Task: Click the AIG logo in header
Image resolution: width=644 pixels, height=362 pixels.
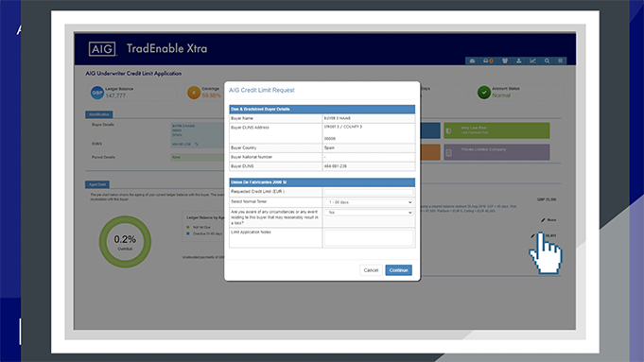Action: click(102, 49)
